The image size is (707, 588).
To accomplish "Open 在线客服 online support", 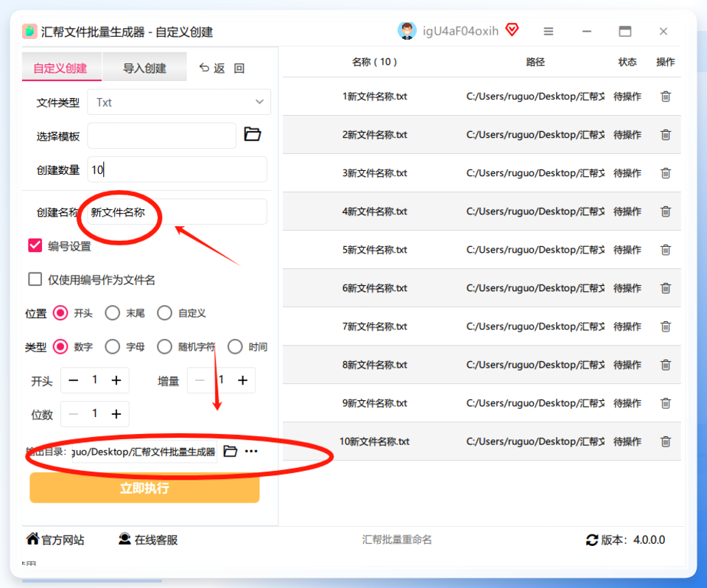I will [x=148, y=539].
